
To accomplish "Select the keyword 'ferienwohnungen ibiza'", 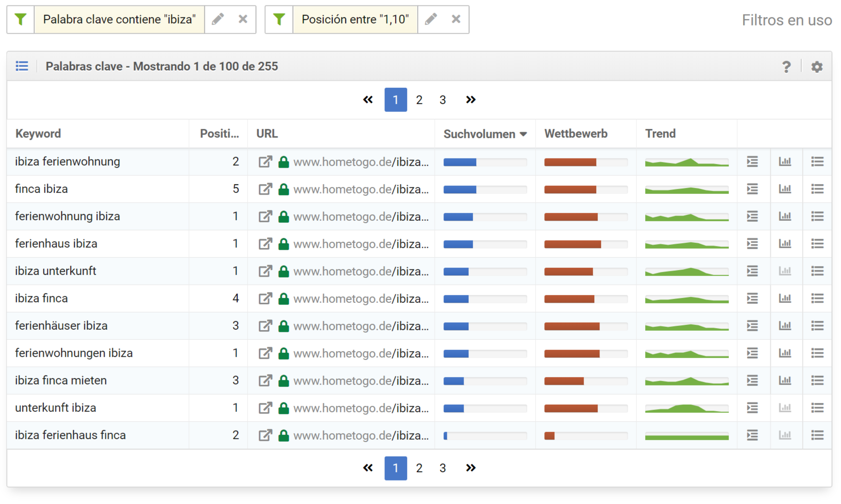I will (74, 353).
